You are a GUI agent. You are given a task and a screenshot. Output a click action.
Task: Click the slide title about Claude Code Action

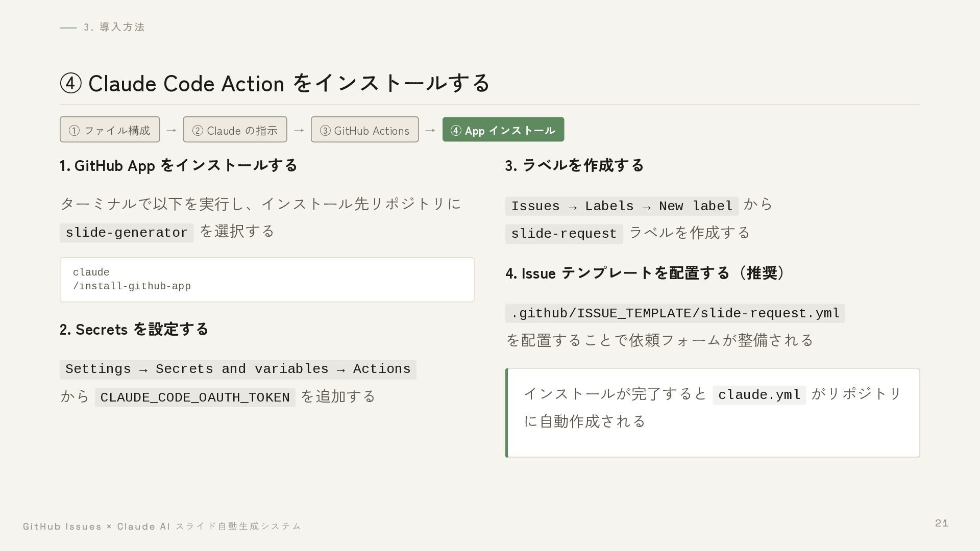click(x=275, y=83)
